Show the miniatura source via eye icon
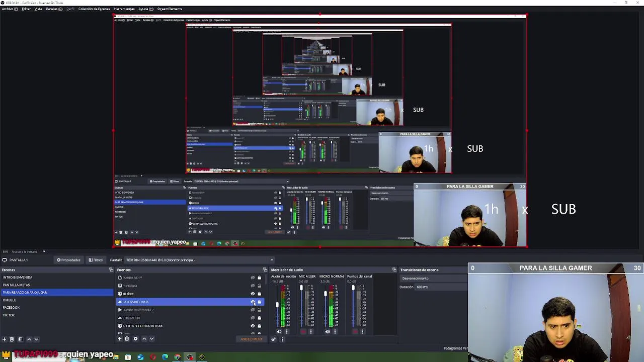Image resolution: width=644 pixels, height=362 pixels. tap(253, 286)
